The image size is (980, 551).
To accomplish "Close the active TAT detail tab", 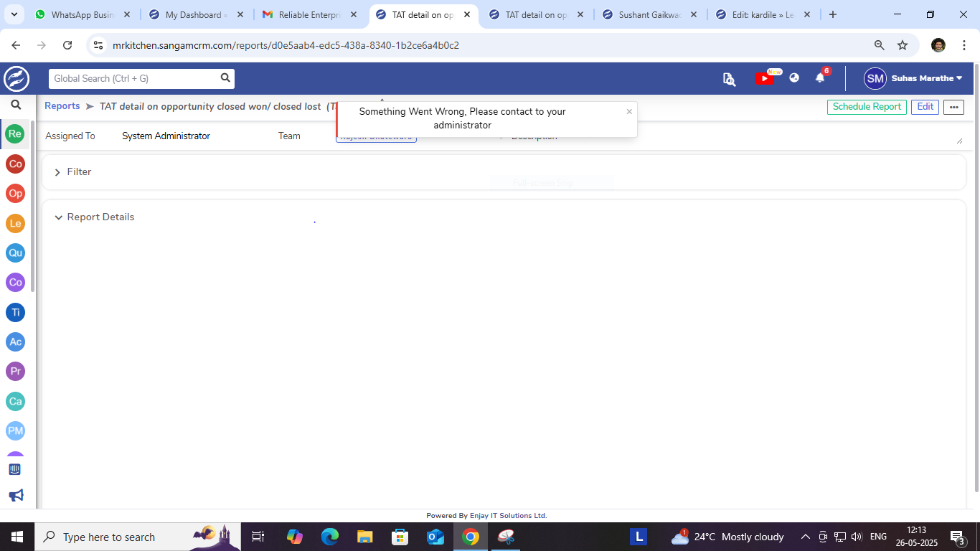I will point(467,14).
